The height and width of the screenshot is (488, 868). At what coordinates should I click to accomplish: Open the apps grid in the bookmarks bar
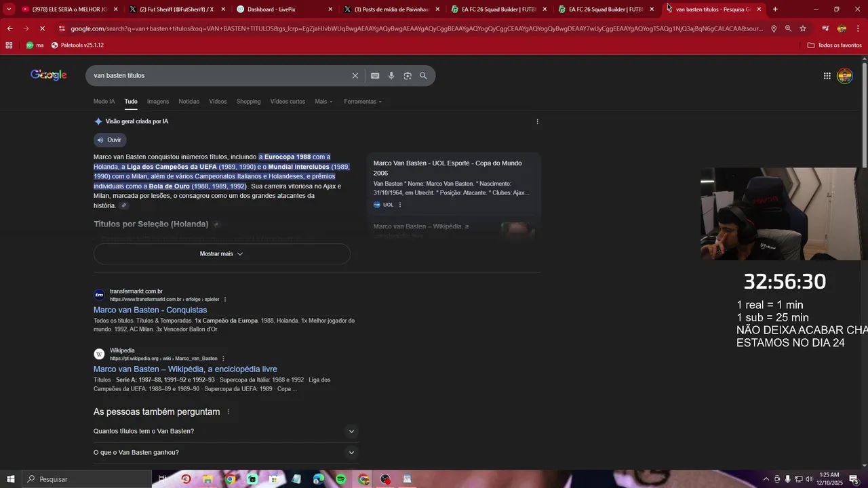click(x=9, y=45)
